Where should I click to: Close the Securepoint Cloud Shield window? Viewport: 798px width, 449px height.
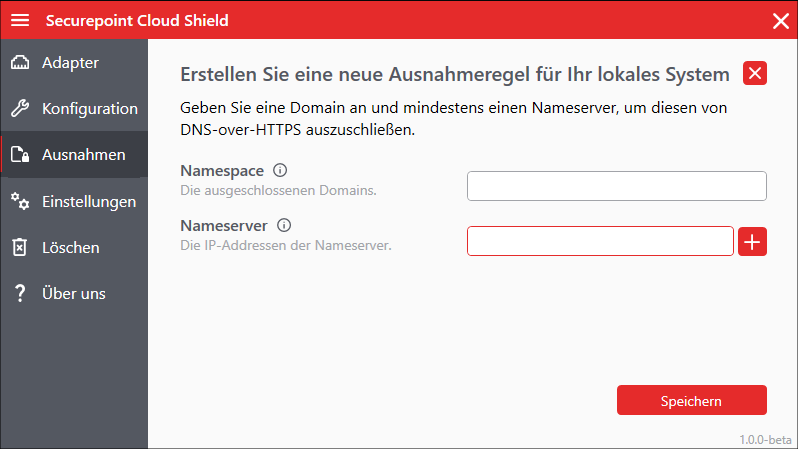coord(780,20)
